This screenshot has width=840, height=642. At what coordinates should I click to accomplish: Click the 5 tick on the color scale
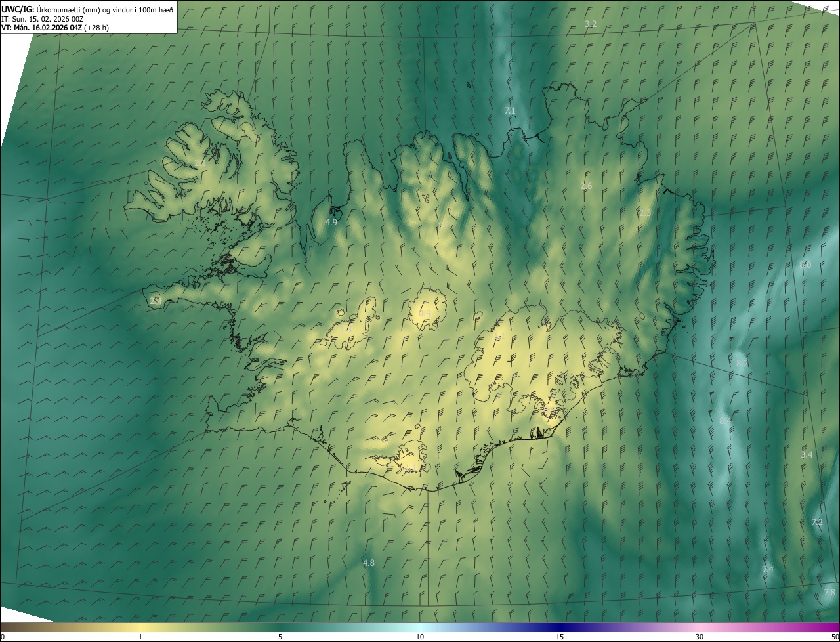[x=280, y=637]
